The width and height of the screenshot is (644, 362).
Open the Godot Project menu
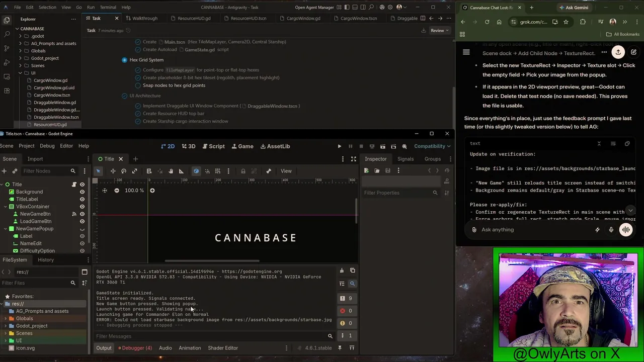27,146
